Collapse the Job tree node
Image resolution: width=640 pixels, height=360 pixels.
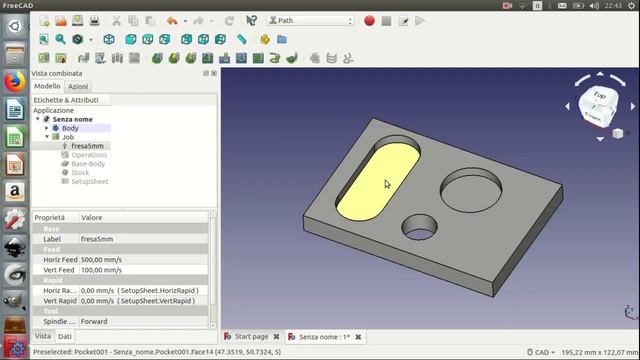47,137
